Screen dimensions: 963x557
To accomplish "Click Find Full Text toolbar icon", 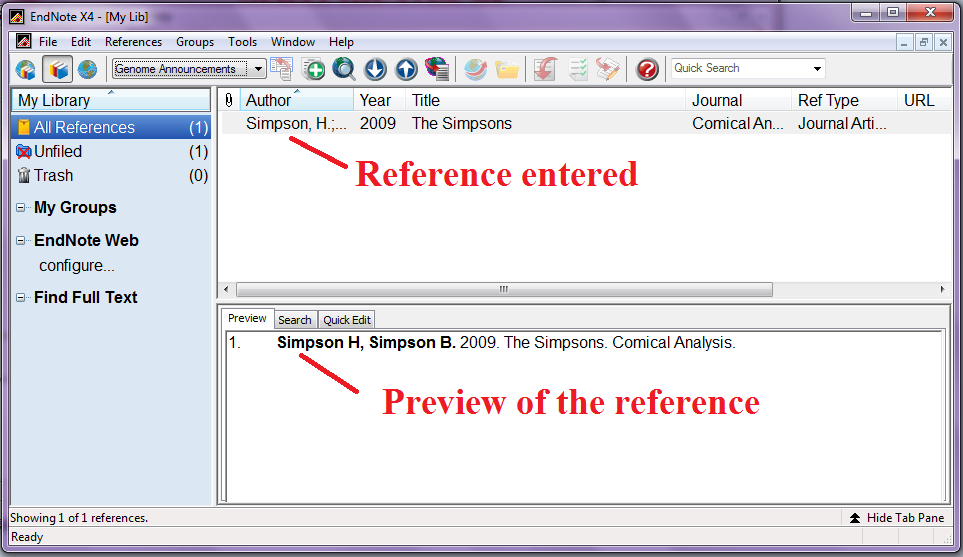I will click(437, 69).
